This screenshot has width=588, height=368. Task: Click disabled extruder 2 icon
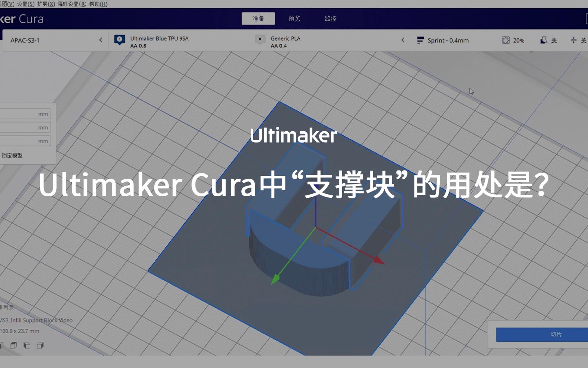(260, 40)
